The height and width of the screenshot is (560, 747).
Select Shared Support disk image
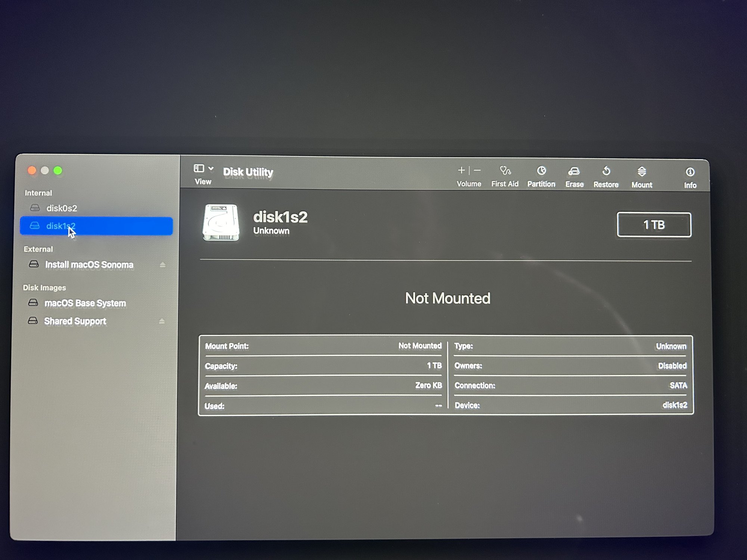pos(75,321)
